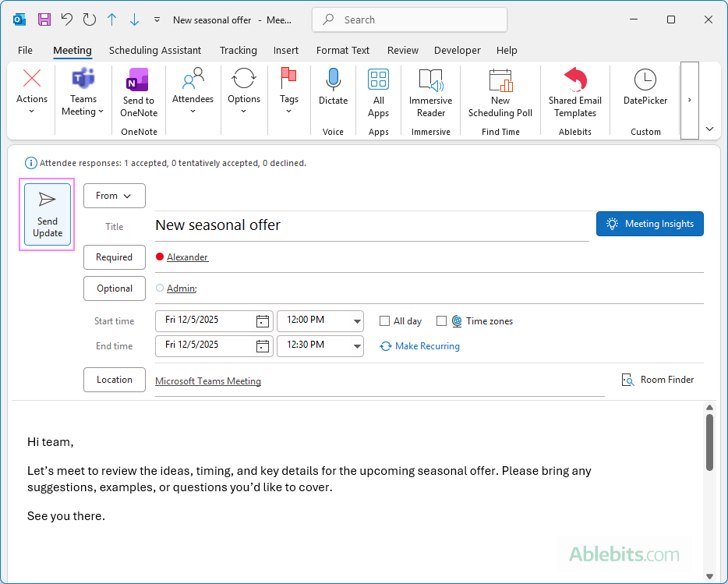728x584 pixels.
Task: Open the end date calendar picker
Action: pyautogui.click(x=263, y=345)
